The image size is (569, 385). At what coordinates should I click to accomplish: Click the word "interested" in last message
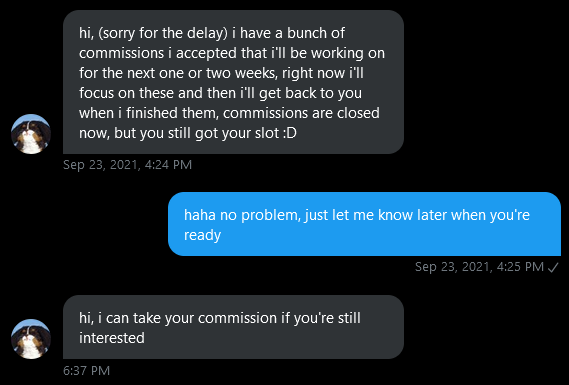click(112, 338)
